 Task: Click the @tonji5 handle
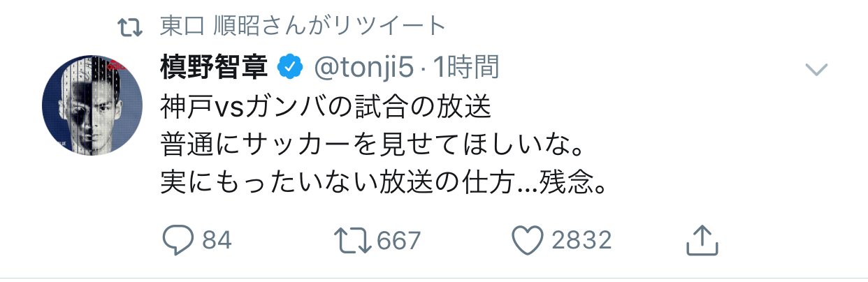click(x=364, y=68)
